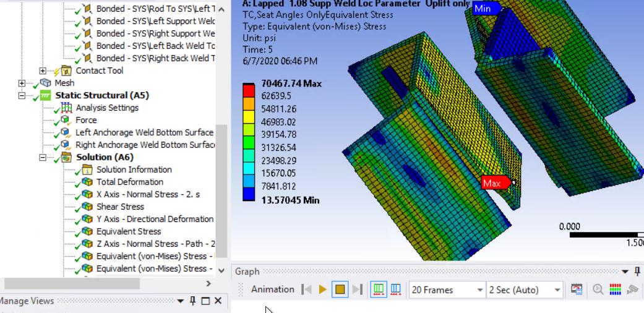Select the Force load item

click(86, 120)
